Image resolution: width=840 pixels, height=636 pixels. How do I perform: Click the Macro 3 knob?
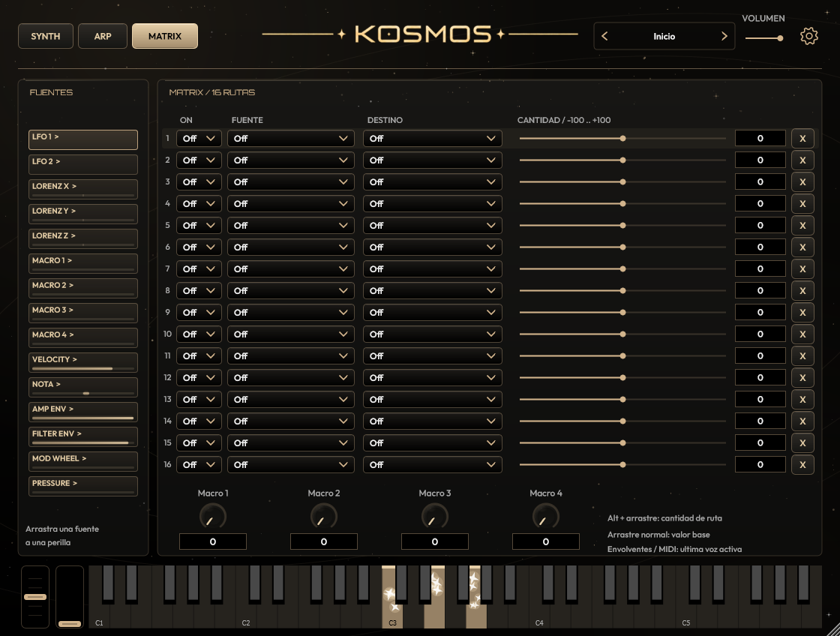(434, 517)
